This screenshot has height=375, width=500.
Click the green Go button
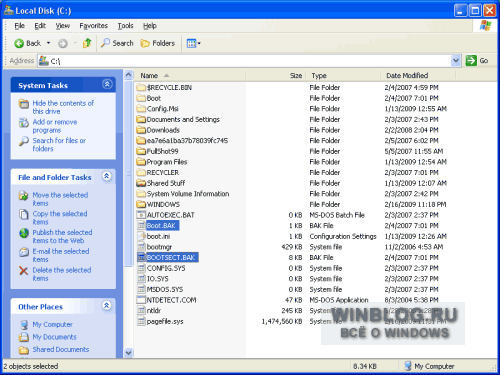pyautogui.click(x=477, y=61)
